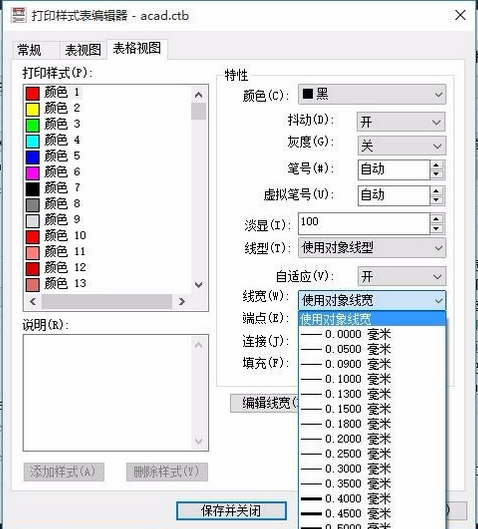478x529 pixels.
Task: Open the 颜色(C) color dropdown
Action: pyautogui.click(x=372, y=94)
